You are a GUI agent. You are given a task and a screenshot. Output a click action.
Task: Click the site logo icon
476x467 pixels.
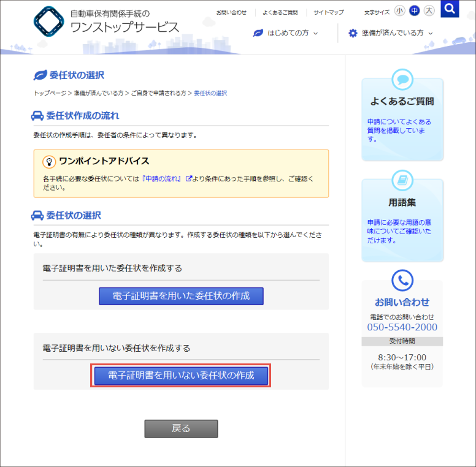pos(49,21)
